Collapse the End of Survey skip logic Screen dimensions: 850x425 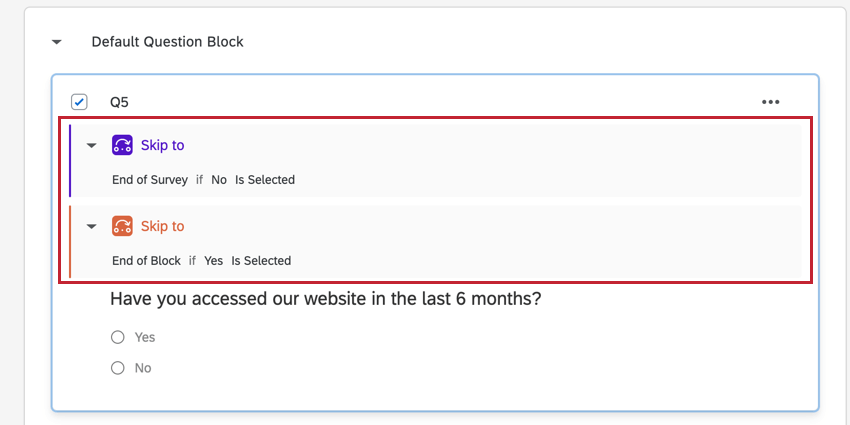click(x=91, y=145)
